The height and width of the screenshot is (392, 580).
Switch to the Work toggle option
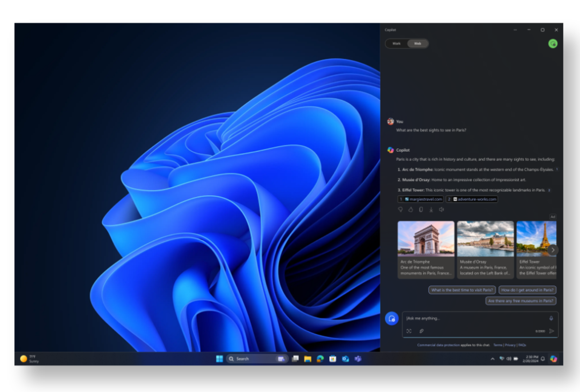pos(396,44)
